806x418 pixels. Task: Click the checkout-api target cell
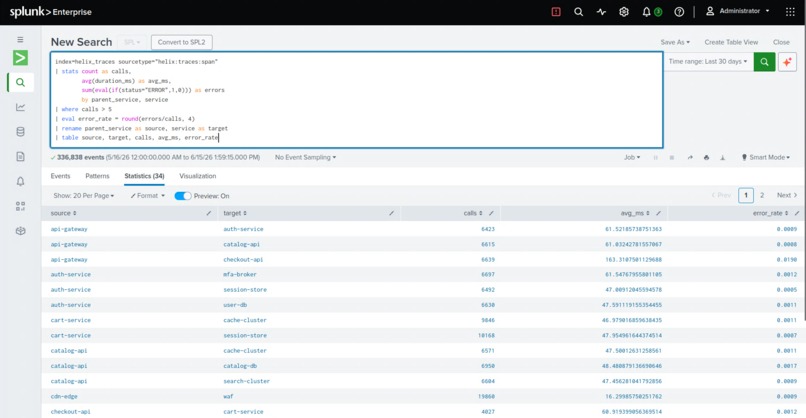[x=243, y=260]
